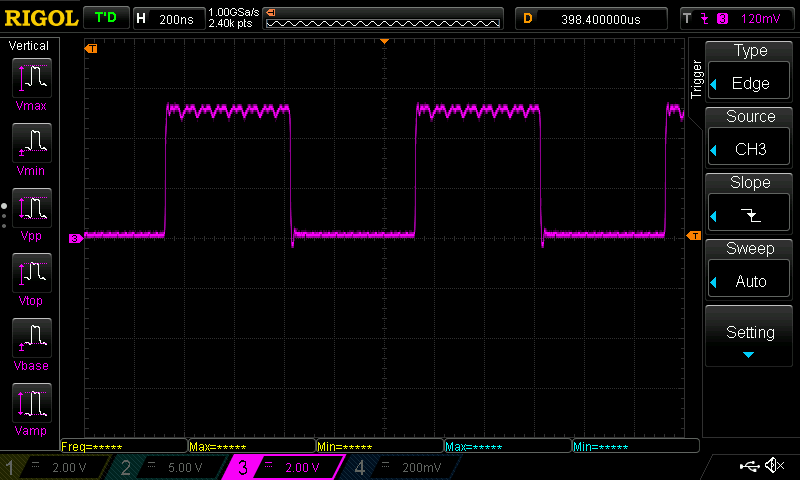Select the Vbase measurement icon

[x=32, y=338]
